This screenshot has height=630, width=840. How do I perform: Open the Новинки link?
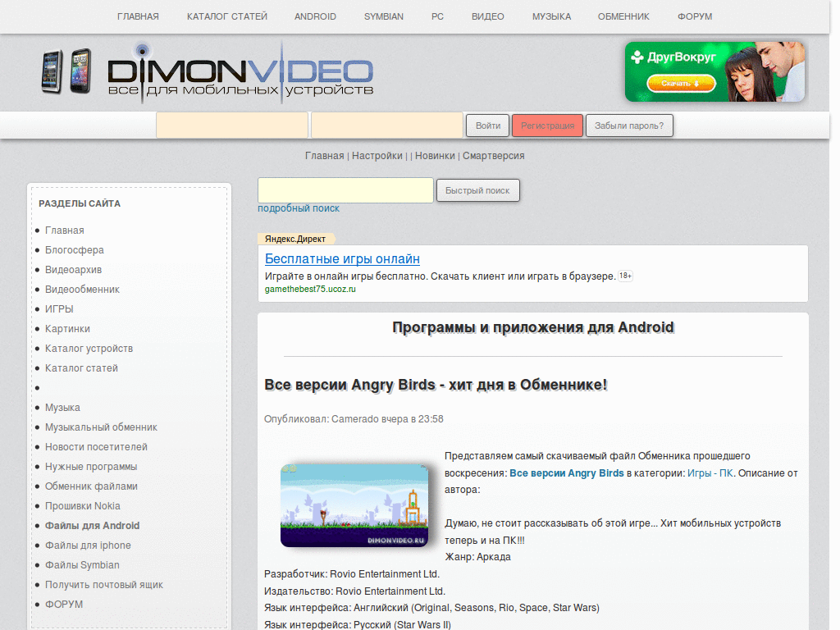435,156
